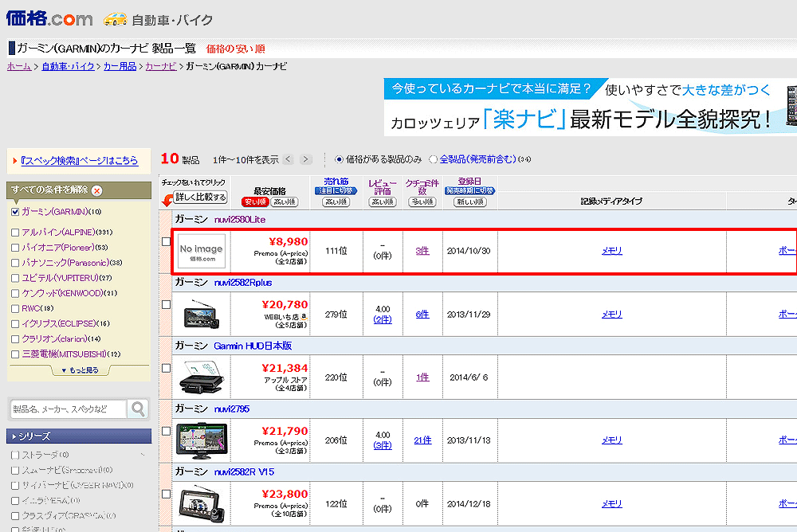The image size is (797, 532).
Task: Click the No image thumbnail for nuvi2580Lite
Action: click(x=202, y=251)
